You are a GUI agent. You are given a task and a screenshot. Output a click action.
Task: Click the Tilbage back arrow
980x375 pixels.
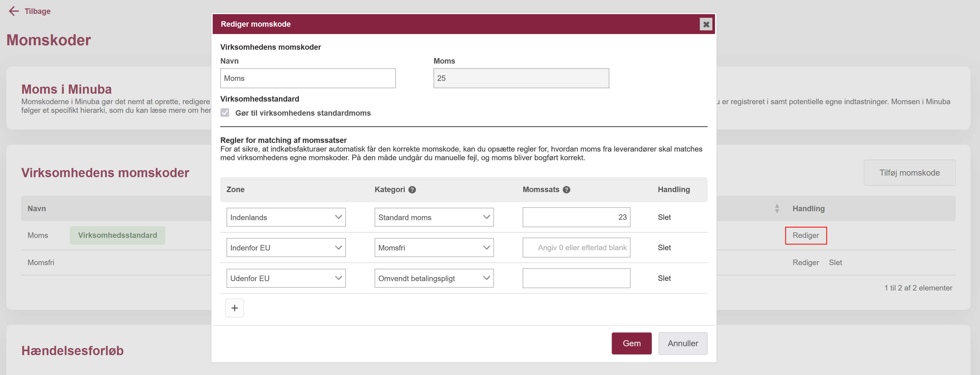[x=14, y=11]
